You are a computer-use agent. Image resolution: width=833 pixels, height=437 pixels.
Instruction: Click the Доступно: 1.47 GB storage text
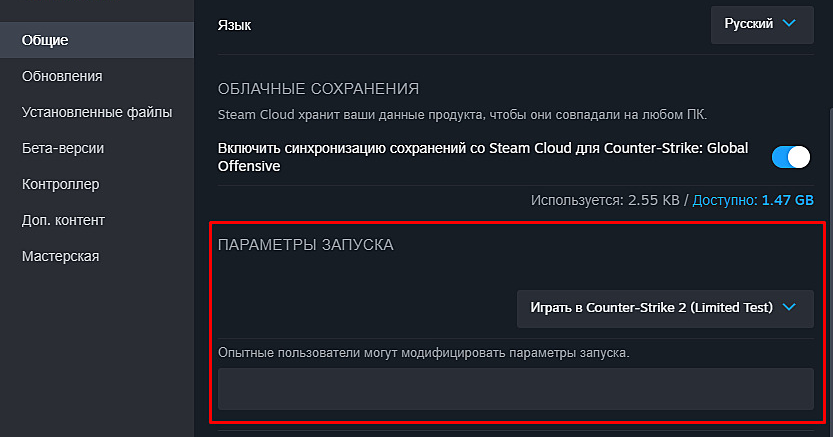753,201
